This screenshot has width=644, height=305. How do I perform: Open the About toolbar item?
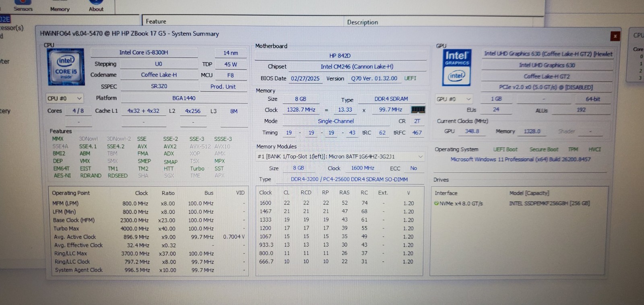(x=96, y=6)
